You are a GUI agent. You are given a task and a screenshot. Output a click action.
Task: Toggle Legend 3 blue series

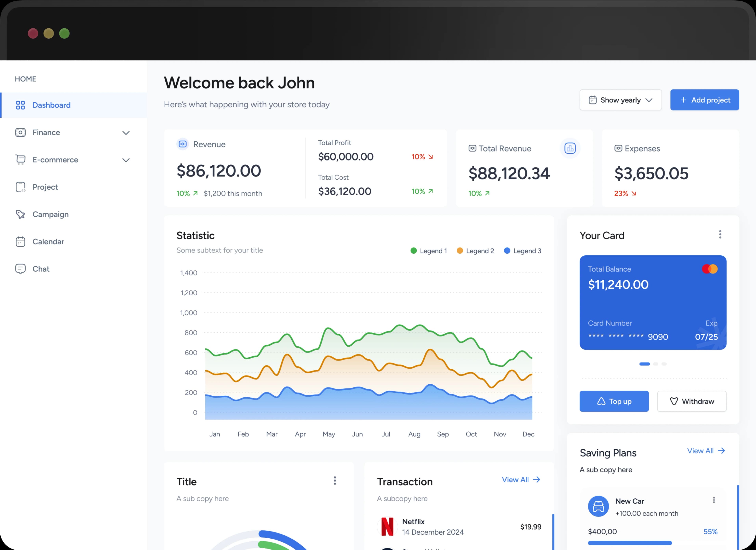(x=522, y=251)
